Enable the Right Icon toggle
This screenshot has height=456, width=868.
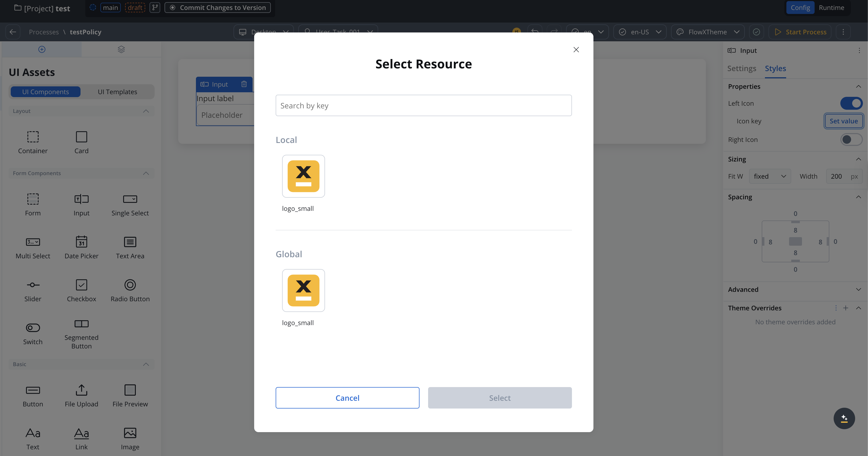point(851,139)
